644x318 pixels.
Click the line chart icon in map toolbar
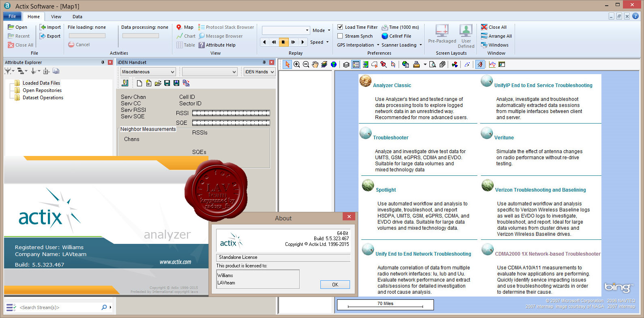click(x=492, y=64)
